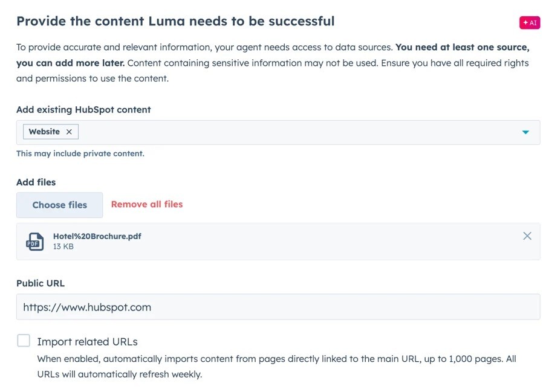Viewport: 546px width, 392px height.
Task: Click the PDF file icon
Action: click(x=35, y=242)
